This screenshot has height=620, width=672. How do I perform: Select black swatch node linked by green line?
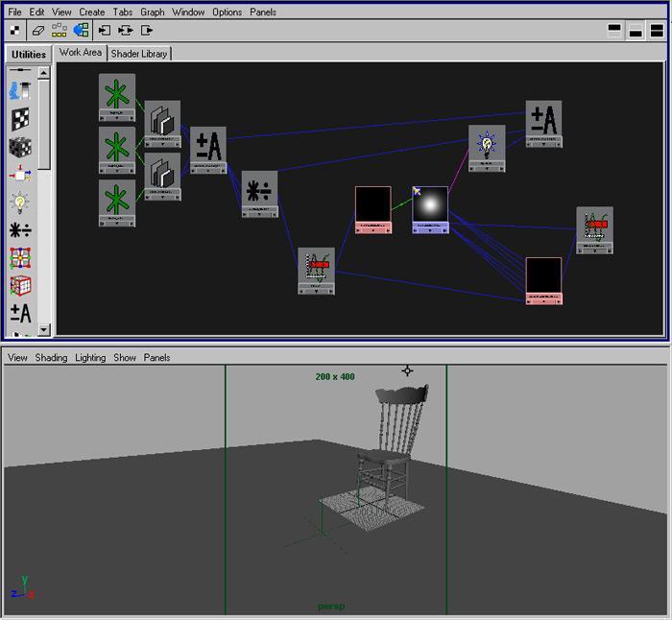pos(372,210)
